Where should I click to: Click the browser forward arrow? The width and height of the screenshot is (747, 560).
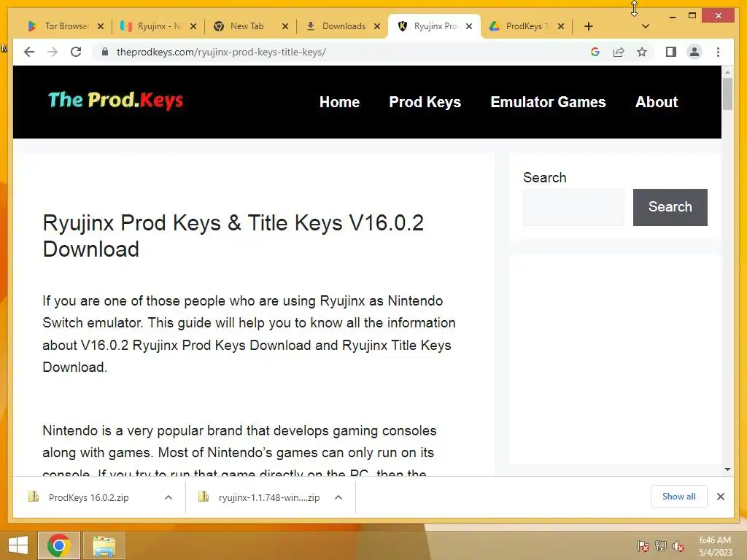pos(53,52)
